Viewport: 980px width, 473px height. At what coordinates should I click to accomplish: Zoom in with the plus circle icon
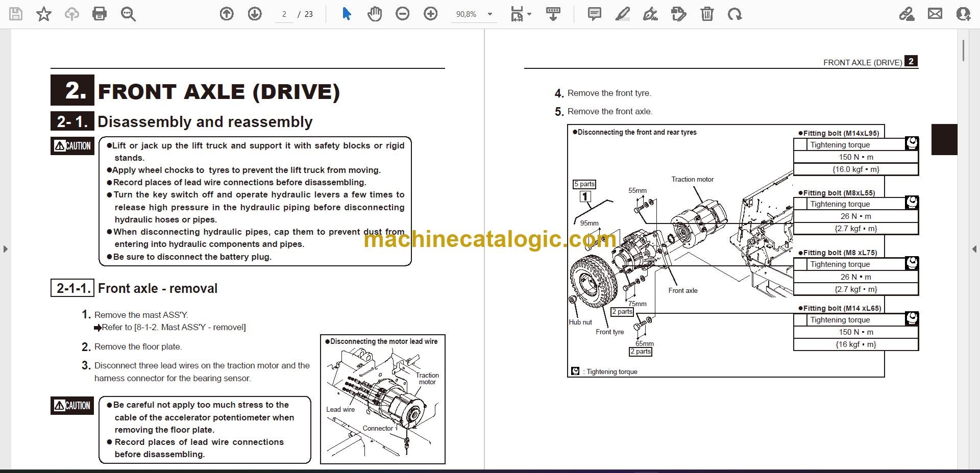point(431,14)
